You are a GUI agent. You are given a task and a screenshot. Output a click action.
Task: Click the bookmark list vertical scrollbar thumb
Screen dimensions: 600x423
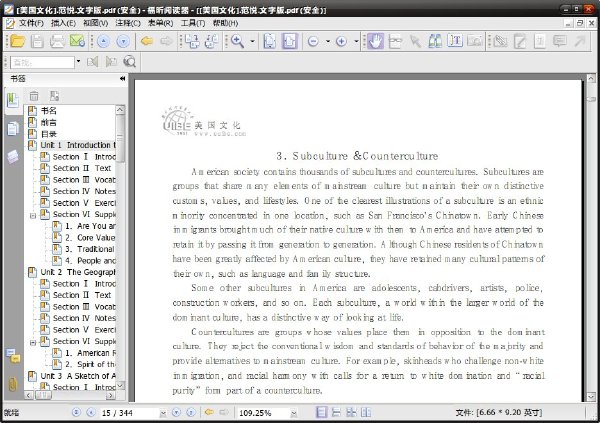click(x=120, y=139)
